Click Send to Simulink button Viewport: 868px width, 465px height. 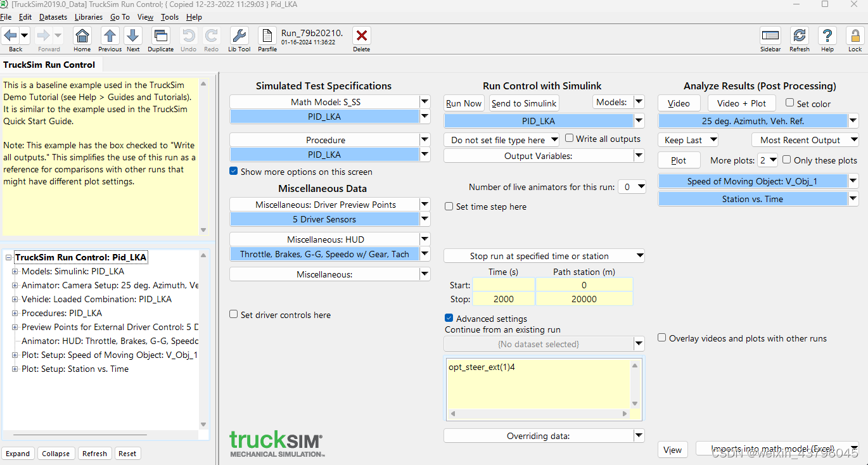524,103
